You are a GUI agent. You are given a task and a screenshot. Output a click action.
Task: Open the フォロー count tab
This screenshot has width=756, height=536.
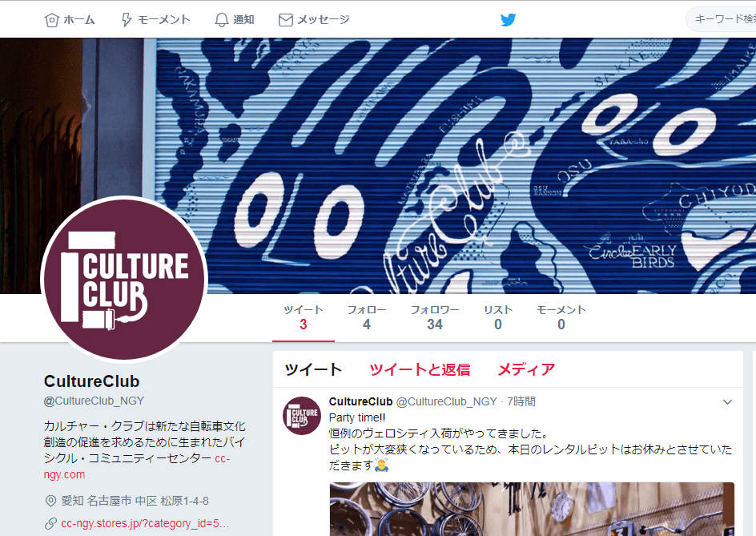pyautogui.click(x=367, y=317)
